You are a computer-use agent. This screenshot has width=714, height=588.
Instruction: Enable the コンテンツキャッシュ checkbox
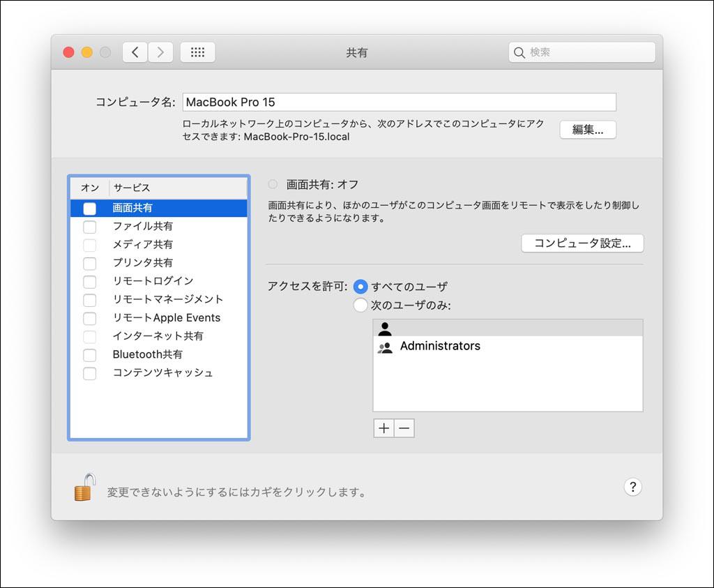(90, 373)
